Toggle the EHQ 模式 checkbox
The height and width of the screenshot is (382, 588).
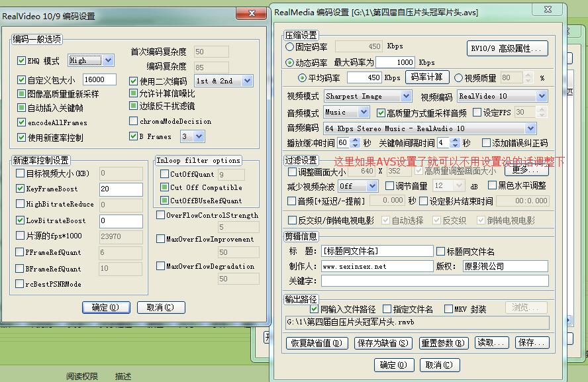21,61
